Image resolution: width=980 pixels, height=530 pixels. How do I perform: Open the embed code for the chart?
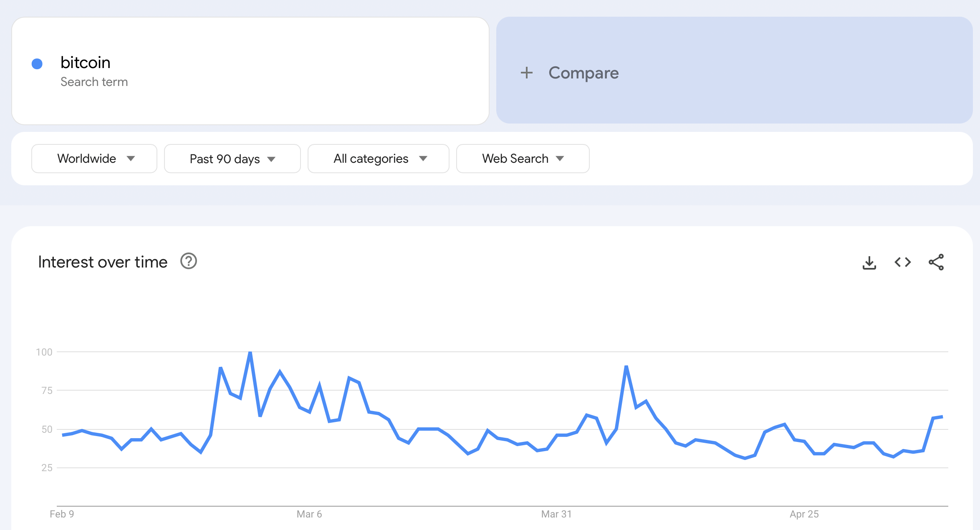(902, 262)
